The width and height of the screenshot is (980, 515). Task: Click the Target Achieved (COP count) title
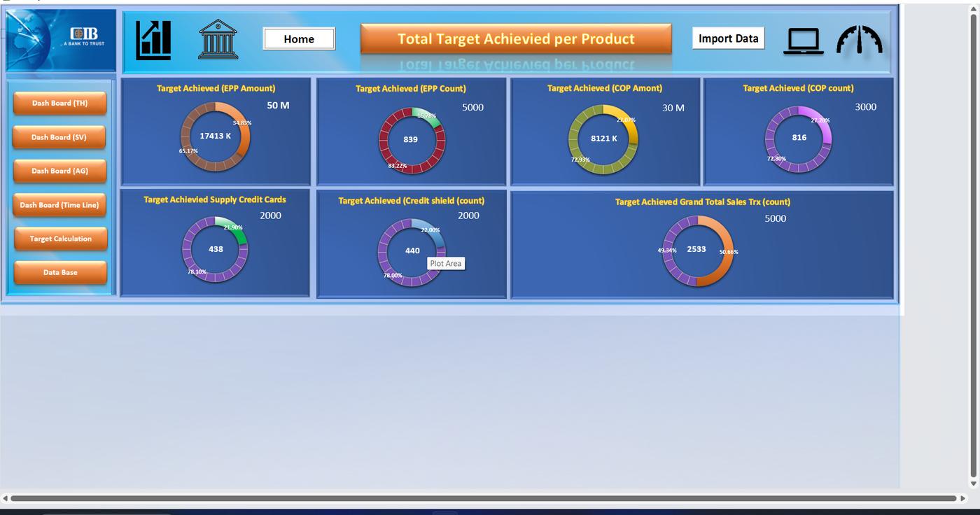(x=798, y=88)
